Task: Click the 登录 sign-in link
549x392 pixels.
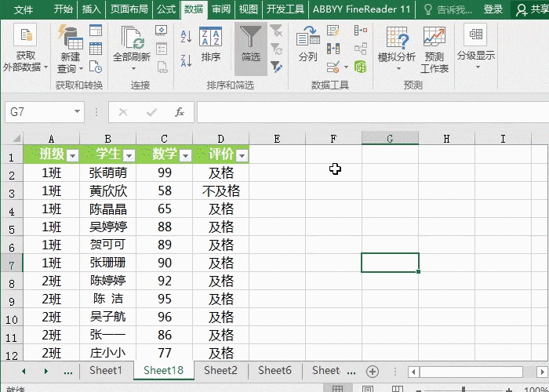Action: pyautogui.click(x=493, y=9)
